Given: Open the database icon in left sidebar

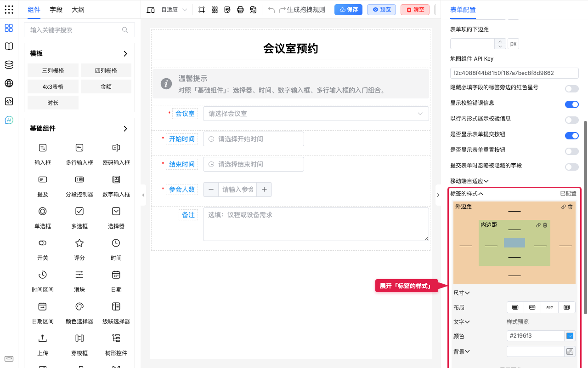Looking at the screenshot, I should point(9,65).
